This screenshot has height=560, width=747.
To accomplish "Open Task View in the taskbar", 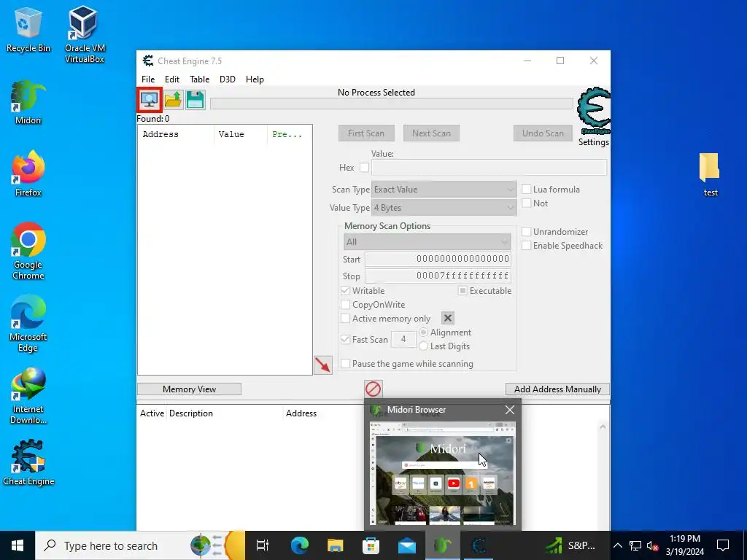I will pyautogui.click(x=263, y=545).
